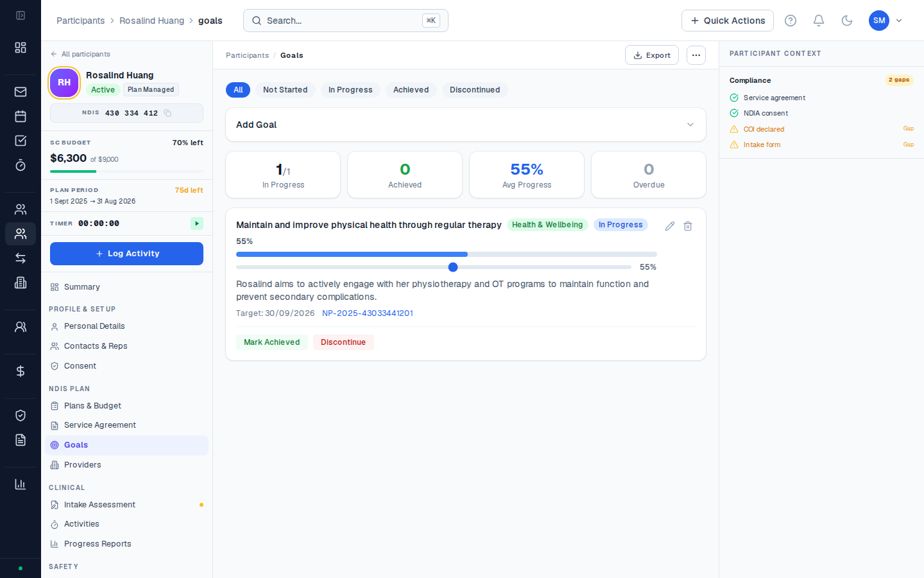Open the Quick Actions menu
Image resolution: width=924 pixels, height=578 pixels.
(728, 21)
